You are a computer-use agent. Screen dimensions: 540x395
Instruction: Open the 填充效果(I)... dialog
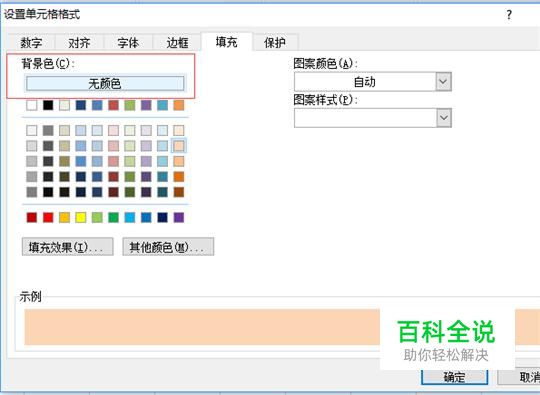(68, 247)
